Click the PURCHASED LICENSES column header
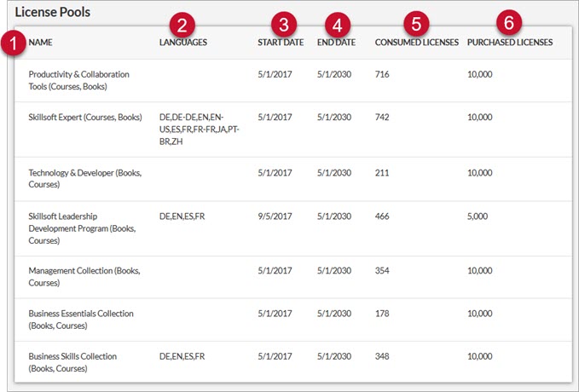 point(510,43)
